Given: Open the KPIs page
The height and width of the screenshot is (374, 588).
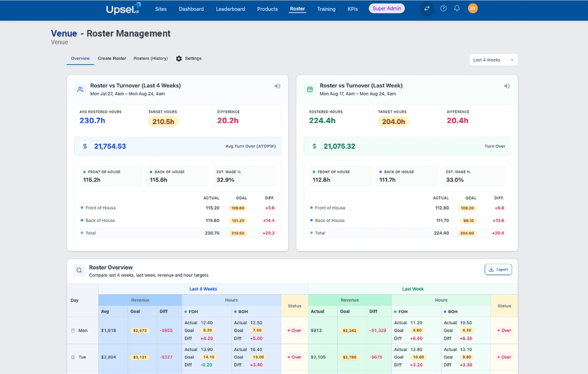Looking at the screenshot, I should (x=353, y=9).
